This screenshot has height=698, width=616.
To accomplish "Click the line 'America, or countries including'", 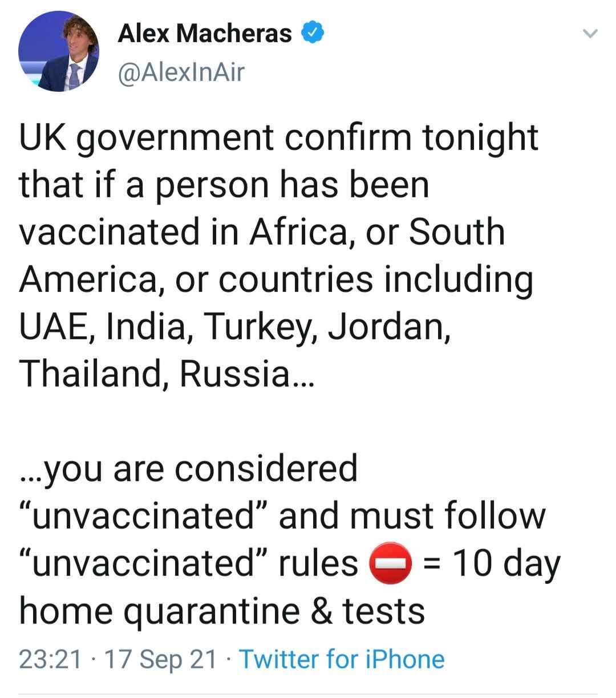I will click(x=277, y=281).
